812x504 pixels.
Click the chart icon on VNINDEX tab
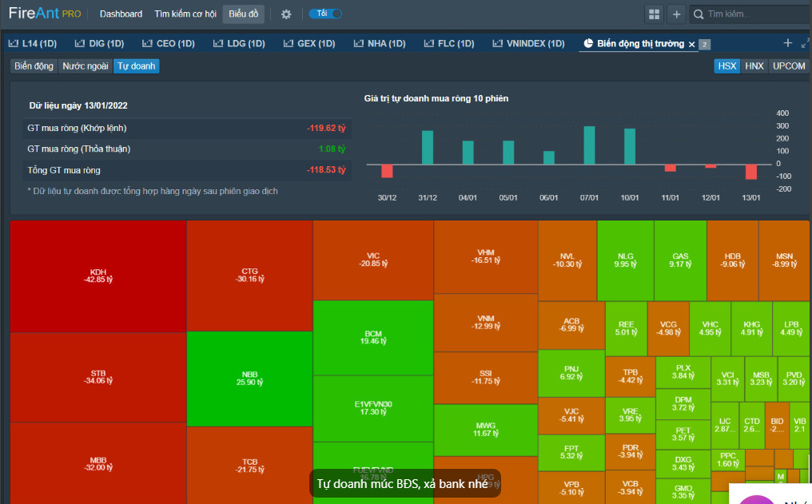click(x=498, y=44)
